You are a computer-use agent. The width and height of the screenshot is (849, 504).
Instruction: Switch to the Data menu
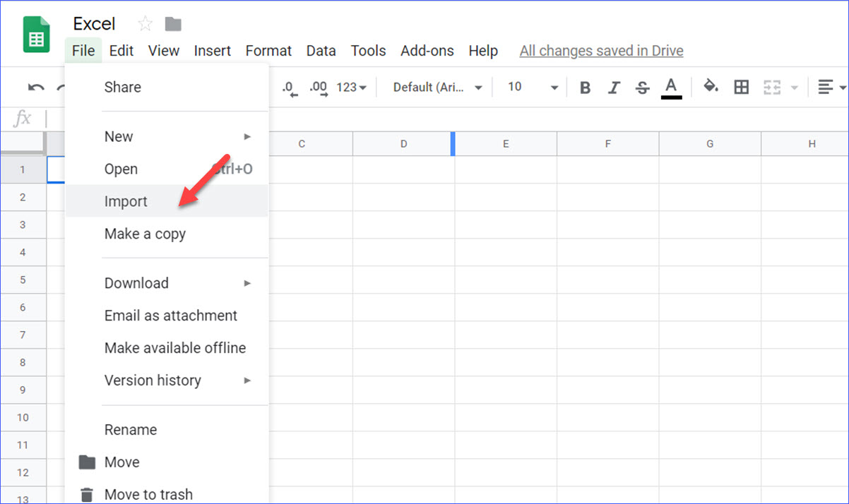pos(321,50)
